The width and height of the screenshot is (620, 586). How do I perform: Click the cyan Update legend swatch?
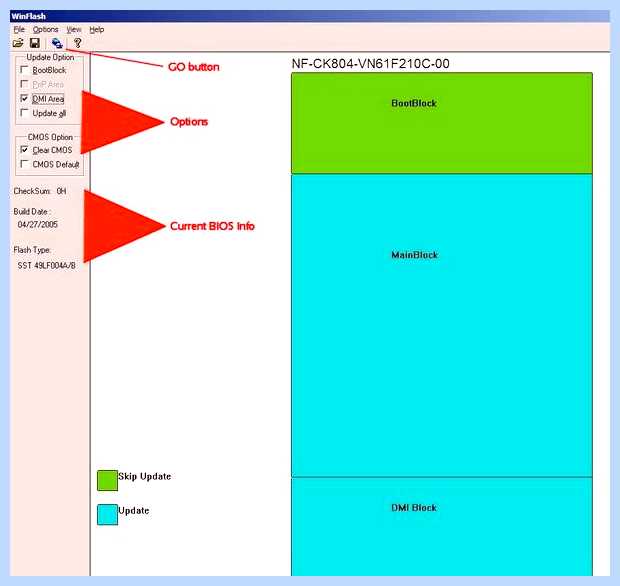(108, 514)
